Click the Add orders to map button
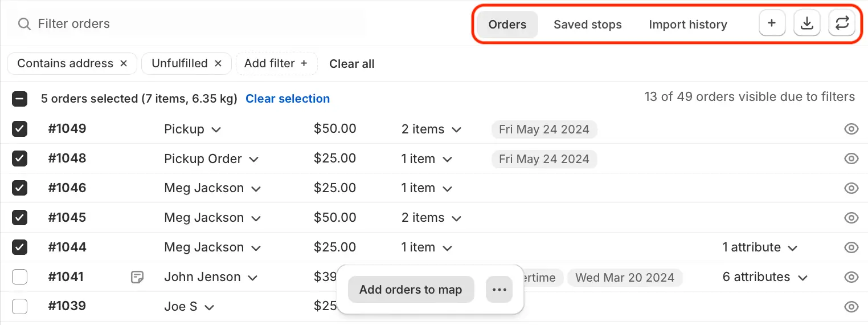Screen dimensions: 868x325 pyautogui.click(x=411, y=290)
